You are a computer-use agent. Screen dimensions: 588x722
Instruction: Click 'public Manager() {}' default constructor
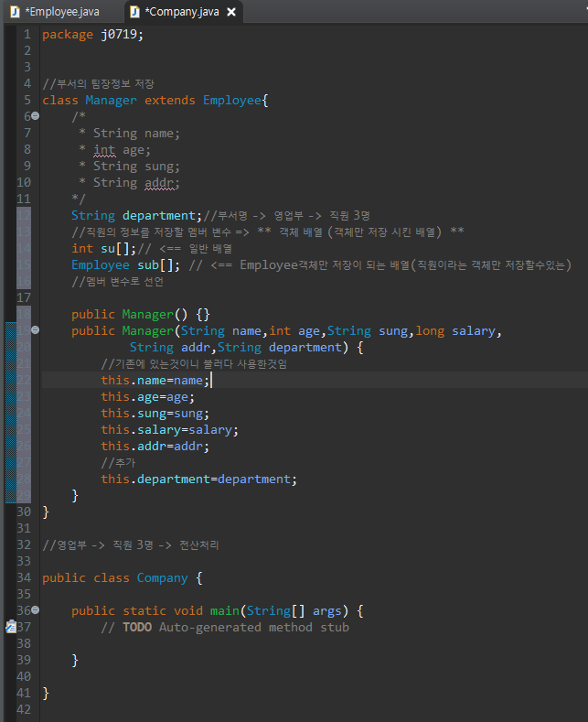141,315
